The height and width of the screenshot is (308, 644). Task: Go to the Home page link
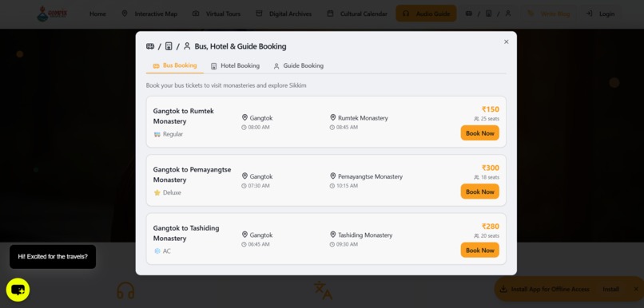[x=97, y=14]
